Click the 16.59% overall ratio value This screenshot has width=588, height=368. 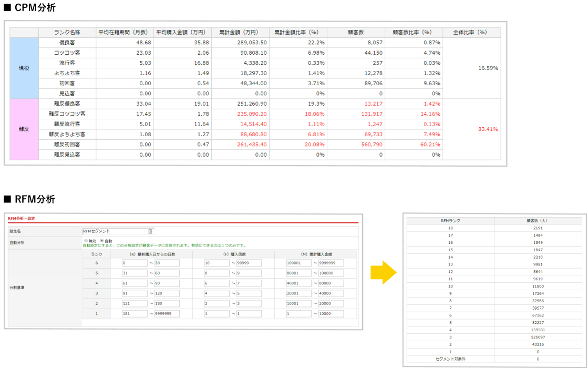click(488, 68)
